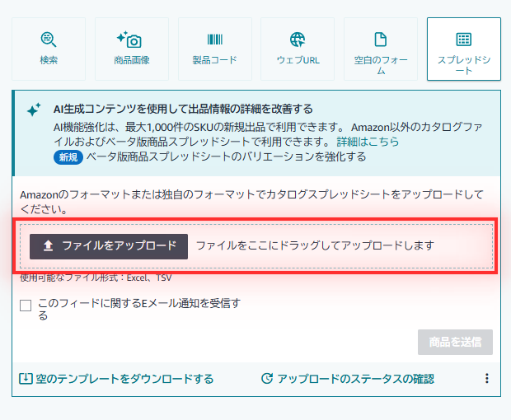Click the 商品を送信 submit button
511x420 pixels.
tap(455, 343)
